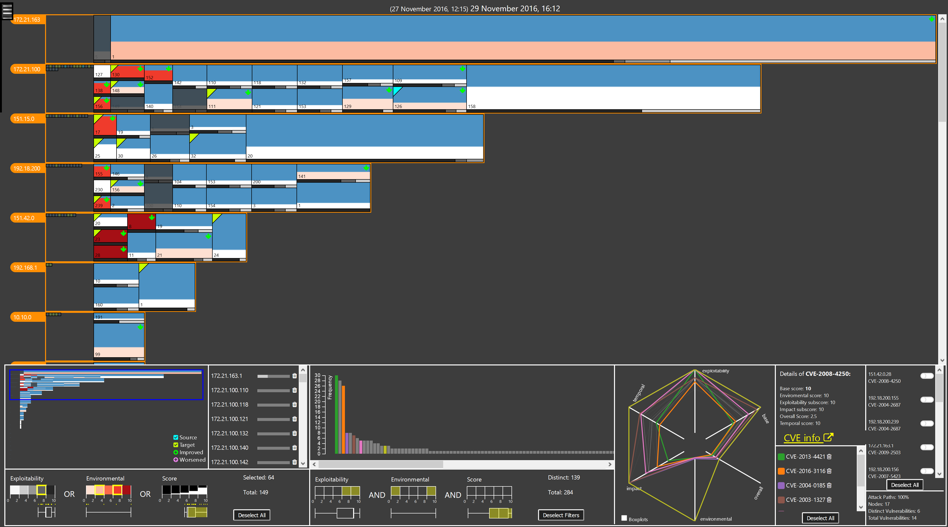
Task: Click the pink histogram bar
Action: [x=361, y=447]
